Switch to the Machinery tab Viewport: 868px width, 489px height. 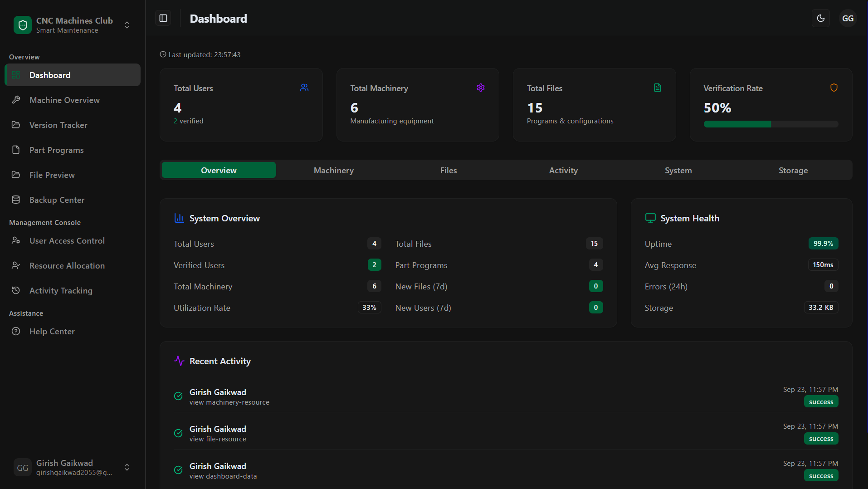[333, 170]
